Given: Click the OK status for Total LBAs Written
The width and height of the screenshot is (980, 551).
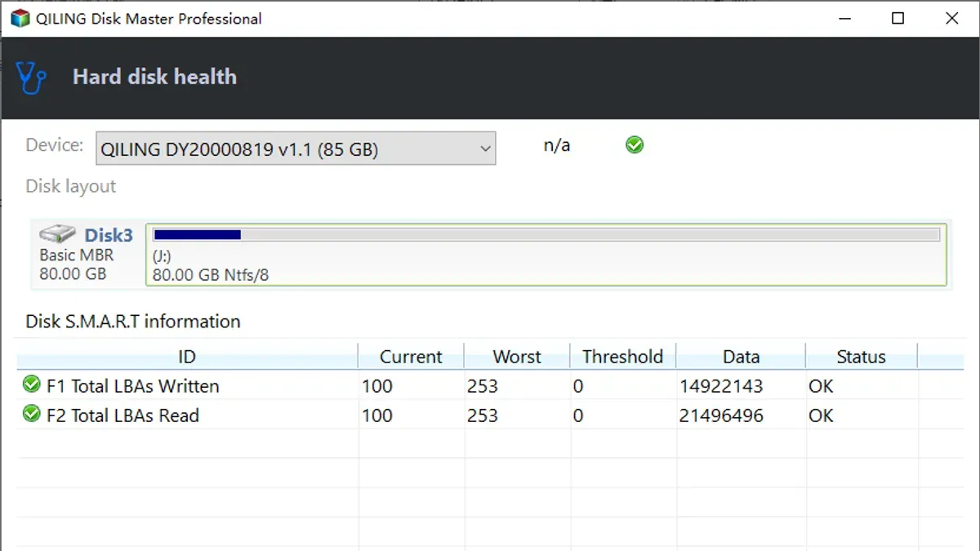Looking at the screenshot, I should 821,386.
